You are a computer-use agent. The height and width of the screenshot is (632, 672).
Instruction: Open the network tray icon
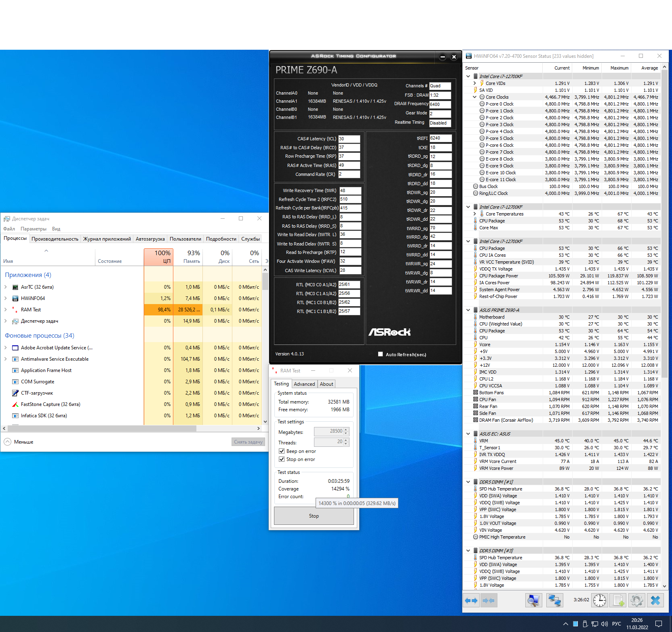(x=594, y=624)
